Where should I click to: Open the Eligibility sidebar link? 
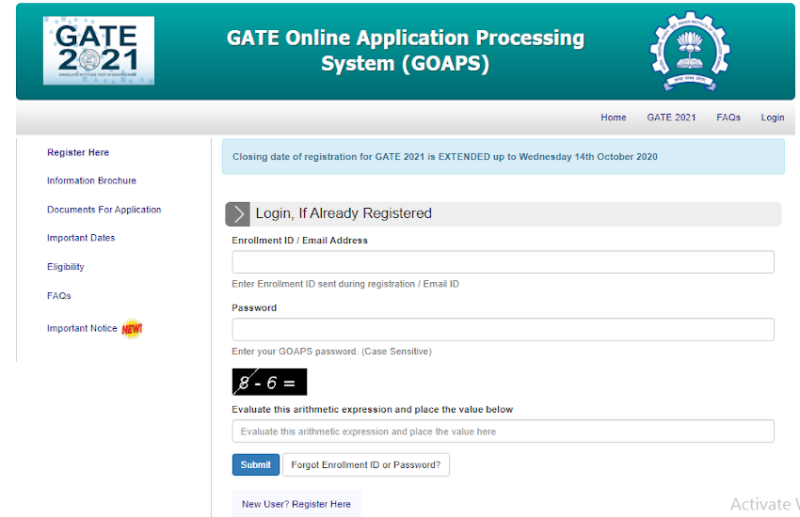click(66, 267)
